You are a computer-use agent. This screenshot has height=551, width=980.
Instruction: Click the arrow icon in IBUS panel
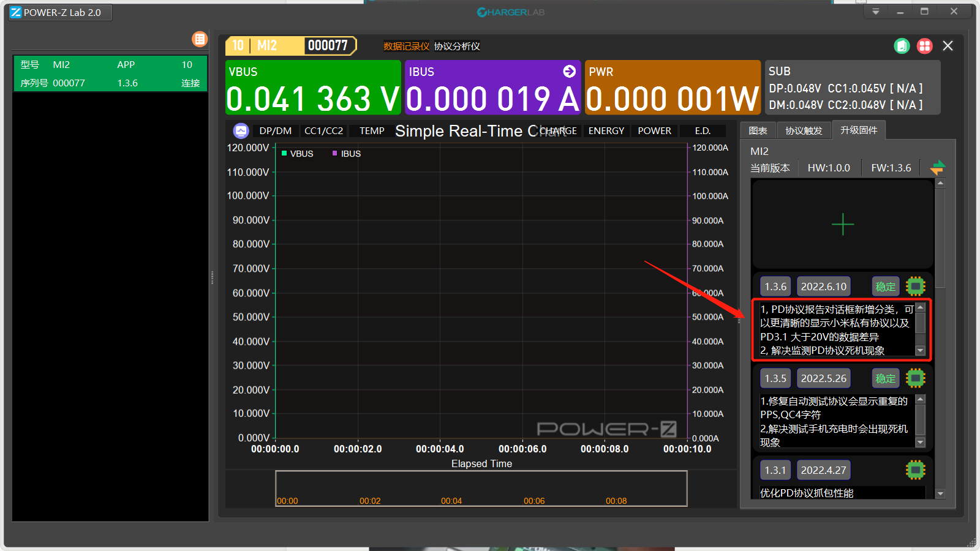point(569,72)
